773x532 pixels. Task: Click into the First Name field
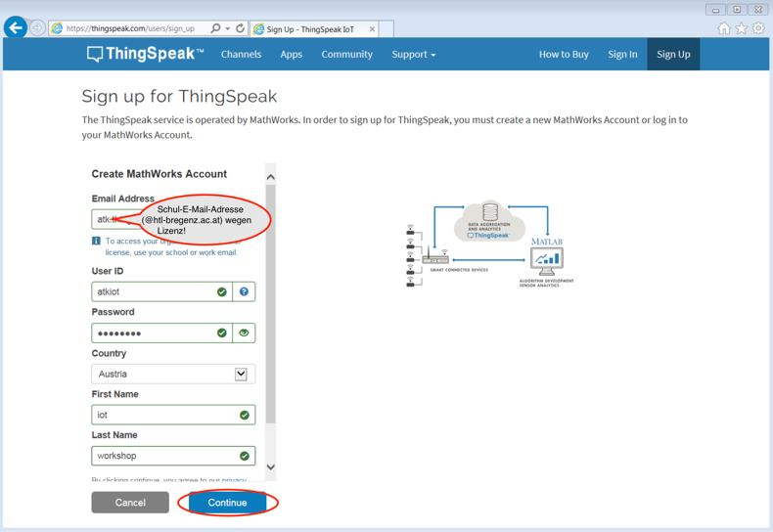point(173,415)
